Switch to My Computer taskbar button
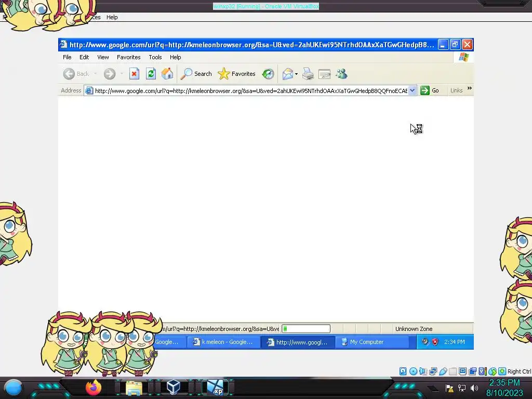Screen dimensions: 532x399 tap(372, 342)
